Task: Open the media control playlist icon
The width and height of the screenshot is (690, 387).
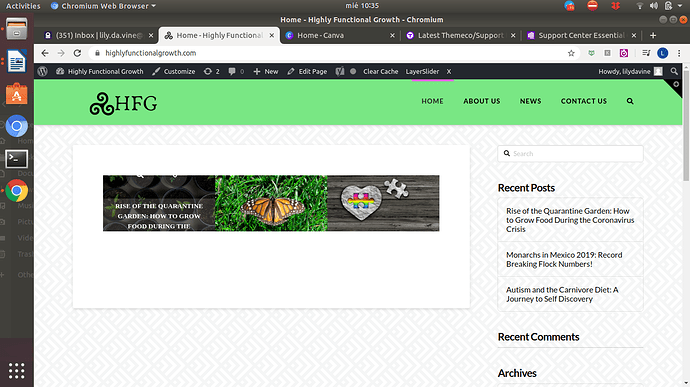Action: tap(646, 53)
